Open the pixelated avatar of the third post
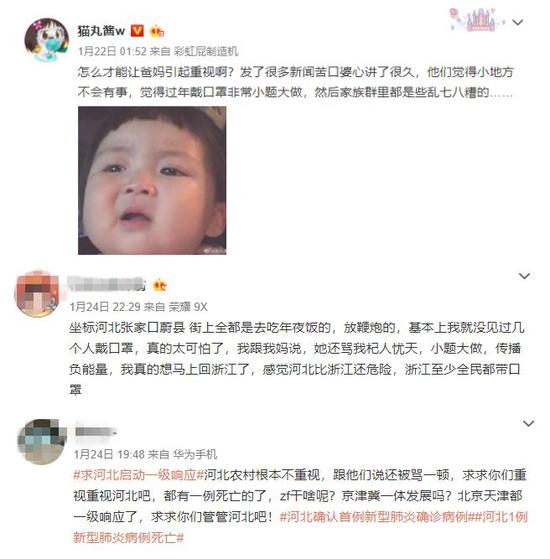The width and height of the screenshot is (550, 559). pos(42,441)
